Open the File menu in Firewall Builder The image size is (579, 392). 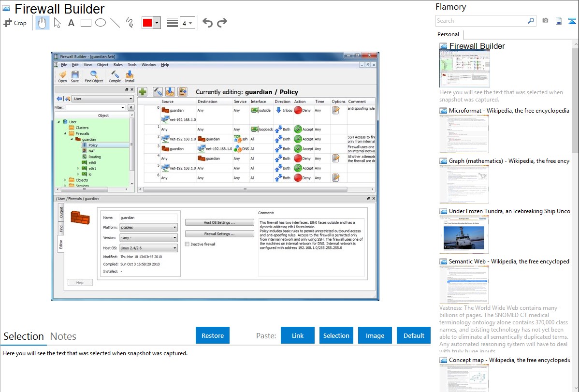tap(64, 65)
